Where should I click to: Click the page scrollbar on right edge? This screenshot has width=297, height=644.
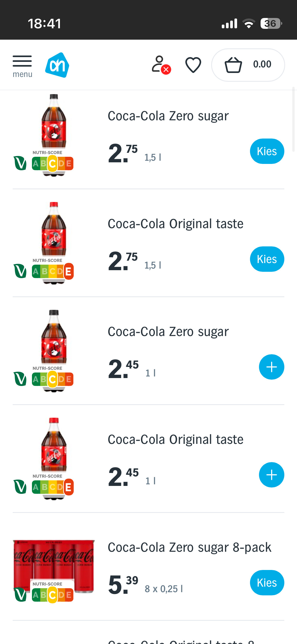pos(293,119)
